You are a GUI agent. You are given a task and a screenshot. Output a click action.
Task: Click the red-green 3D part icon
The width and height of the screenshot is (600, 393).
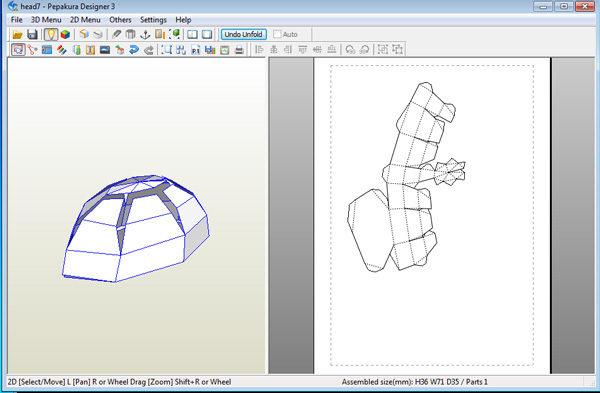pyautogui.click(x=119, y=49)
